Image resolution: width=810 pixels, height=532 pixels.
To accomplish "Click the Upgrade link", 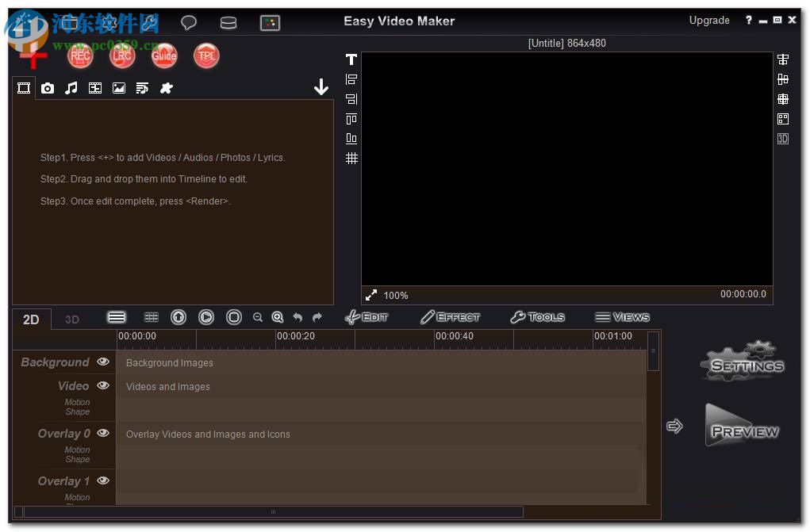I will click(x=708, y=20).
